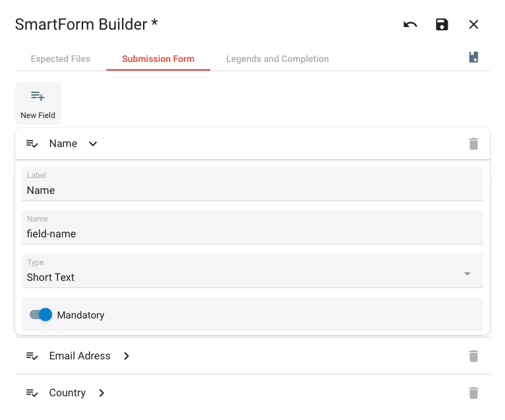Click the undo arrow icon
Viewport: 505px width, 420px height.
(x=410, y=24)
